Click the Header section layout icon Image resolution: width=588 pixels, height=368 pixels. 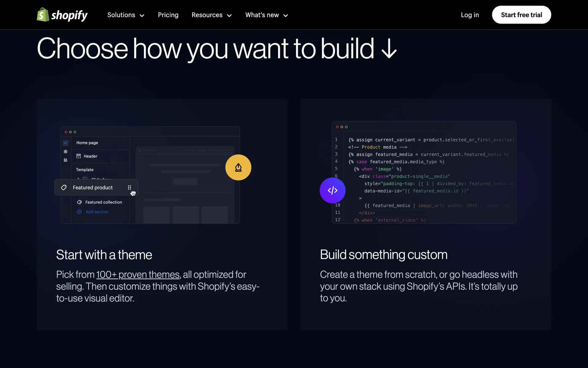coord(79,156)
